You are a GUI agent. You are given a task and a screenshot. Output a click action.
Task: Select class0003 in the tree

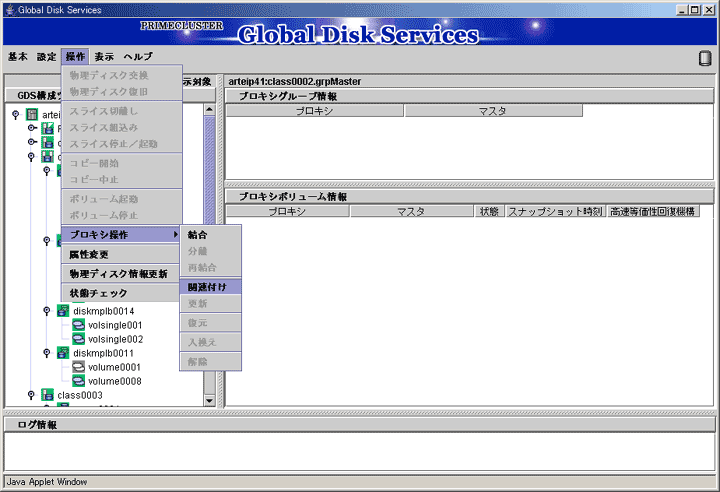click(80, 395)
